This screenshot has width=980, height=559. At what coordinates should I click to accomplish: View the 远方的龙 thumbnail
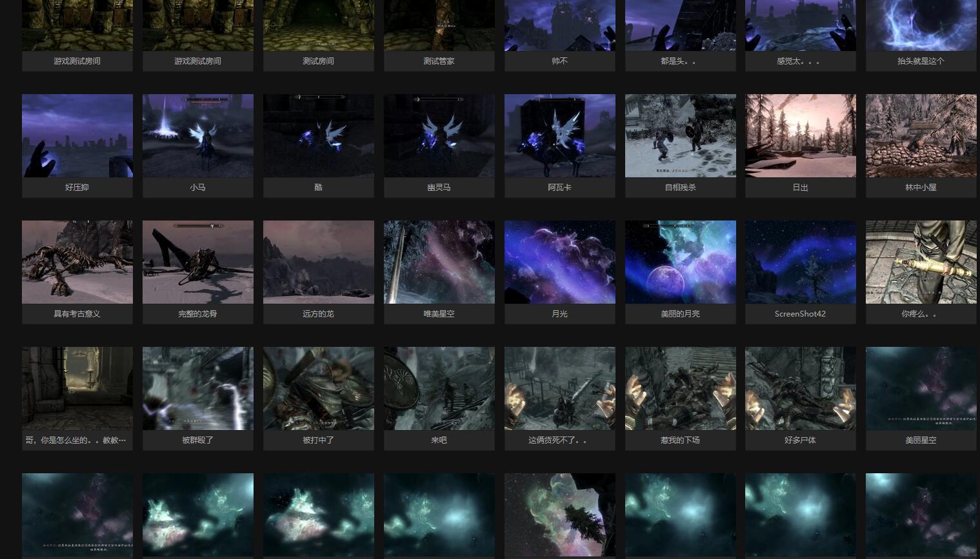point(319,262)
